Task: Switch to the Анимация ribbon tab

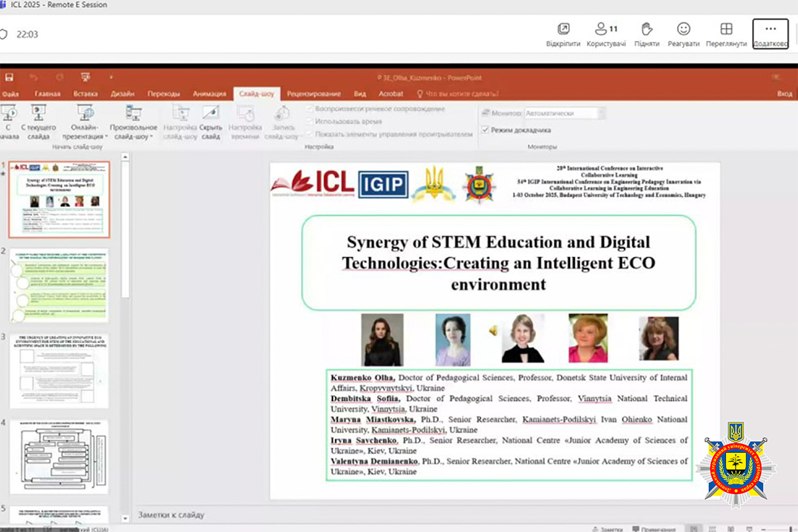Action: pos(209,94)
